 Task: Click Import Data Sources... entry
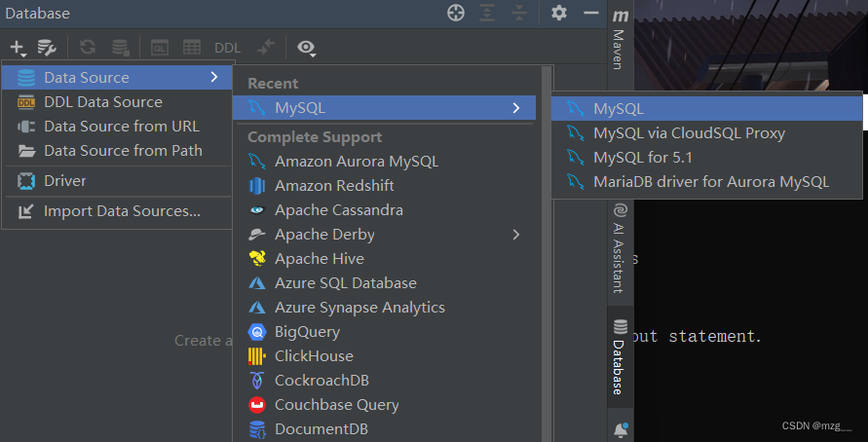coord(117,211)
